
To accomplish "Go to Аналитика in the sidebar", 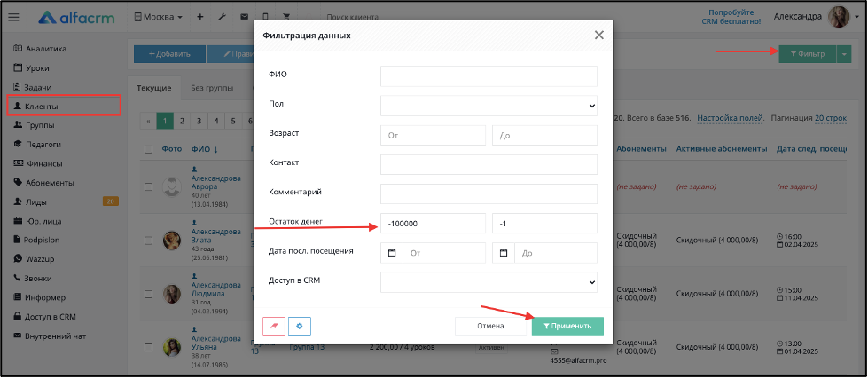I will (x=39, y=49).
